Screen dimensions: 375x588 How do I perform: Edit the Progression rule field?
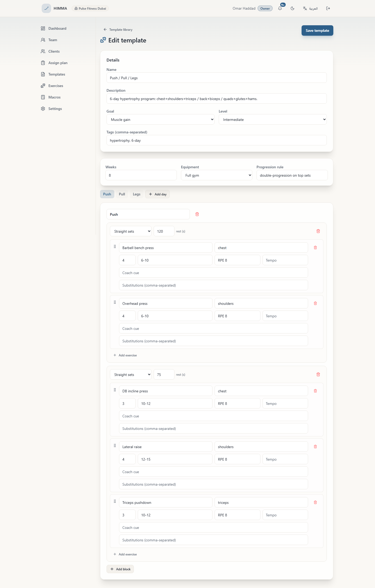point(292,175)
